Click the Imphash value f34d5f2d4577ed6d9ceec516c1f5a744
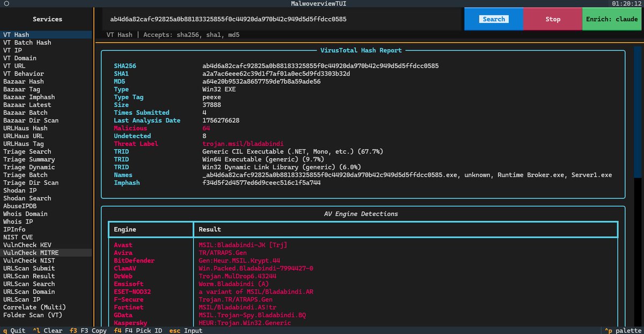 coord(261,182)
